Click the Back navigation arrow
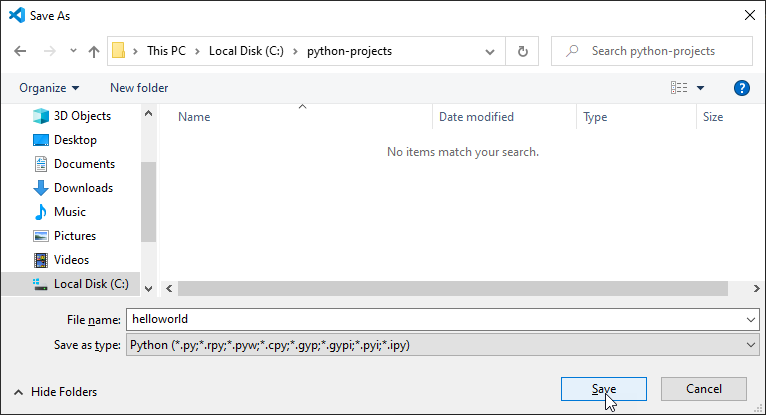Screen dimensions: 766x415 (20, 51)
